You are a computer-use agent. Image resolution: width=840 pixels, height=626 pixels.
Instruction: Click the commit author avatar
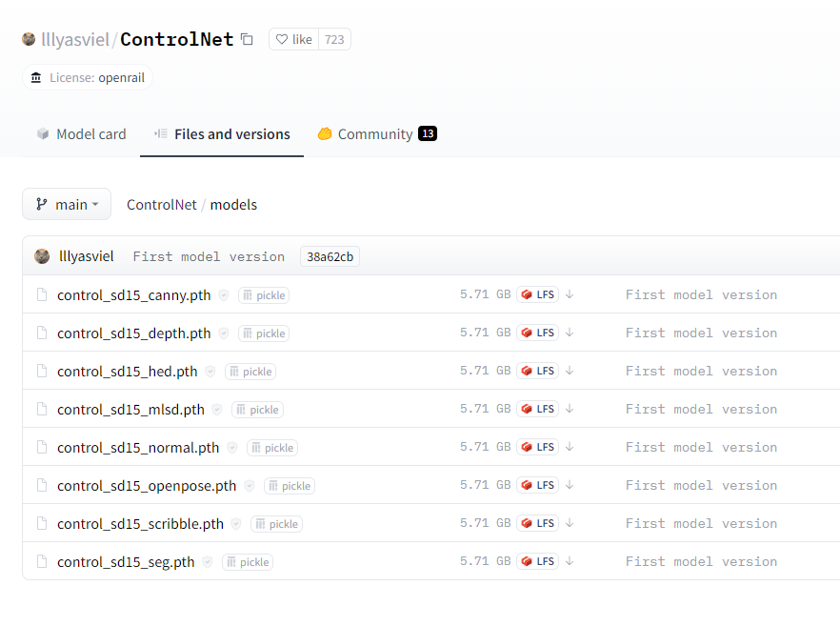42,256
